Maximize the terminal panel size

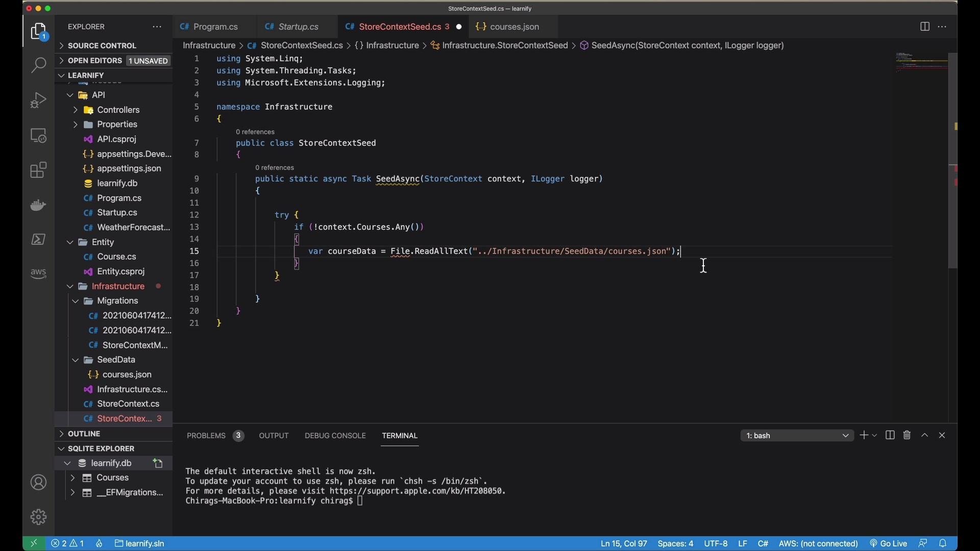925,435
